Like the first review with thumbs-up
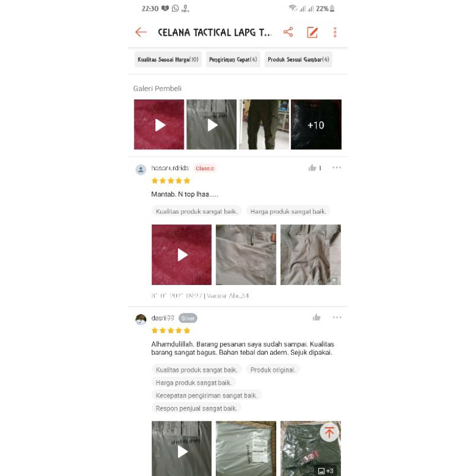 (x=312, y=168)
